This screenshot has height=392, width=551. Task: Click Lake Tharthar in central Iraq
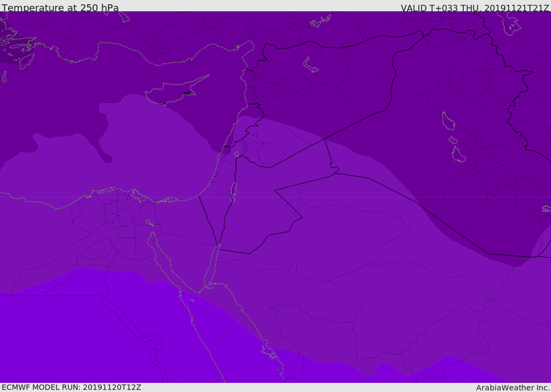pyautogui.click(x=448, y=121)
